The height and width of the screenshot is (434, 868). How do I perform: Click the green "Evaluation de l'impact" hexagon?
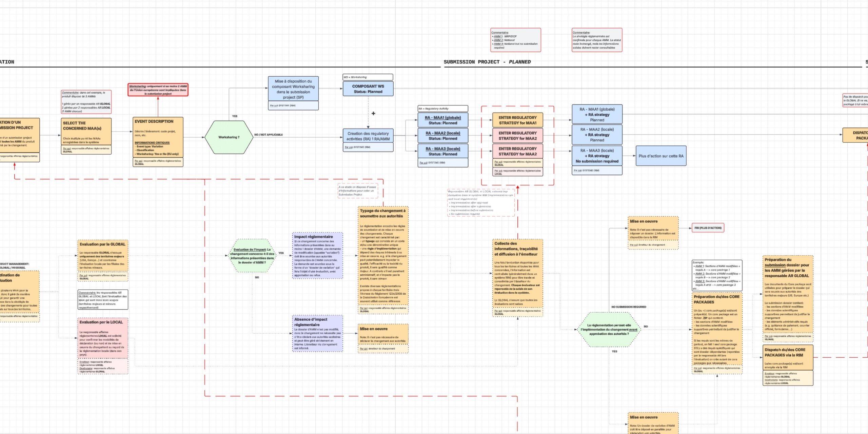point(252,256)
